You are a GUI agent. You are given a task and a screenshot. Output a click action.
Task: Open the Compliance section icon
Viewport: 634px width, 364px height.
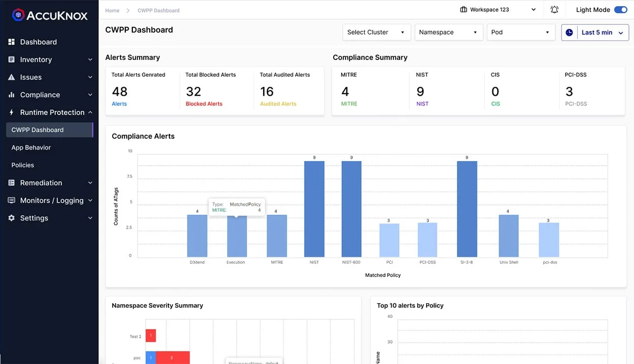click(x=11, y=95)
